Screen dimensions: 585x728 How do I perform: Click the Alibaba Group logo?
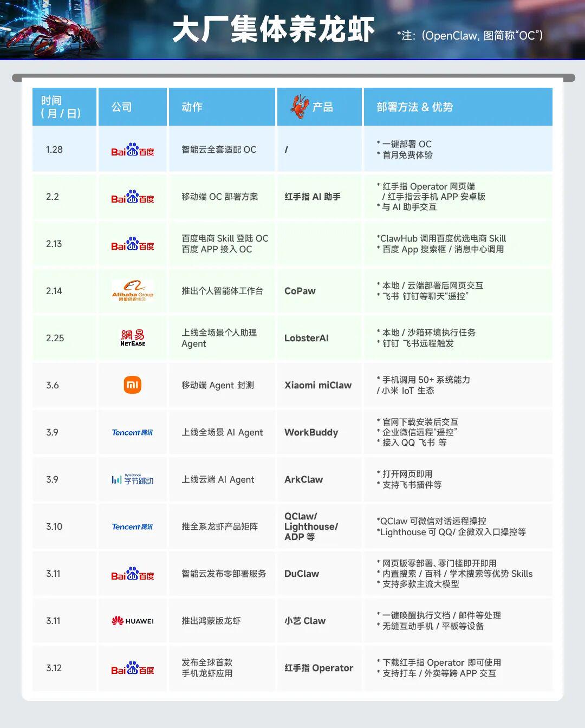pyautogui.click(x=133, y=291)
